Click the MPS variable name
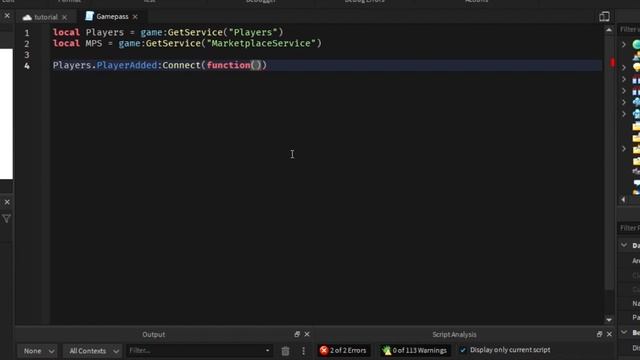The width and height of the screenshot is (640, 360). click(x=94, y=43)
